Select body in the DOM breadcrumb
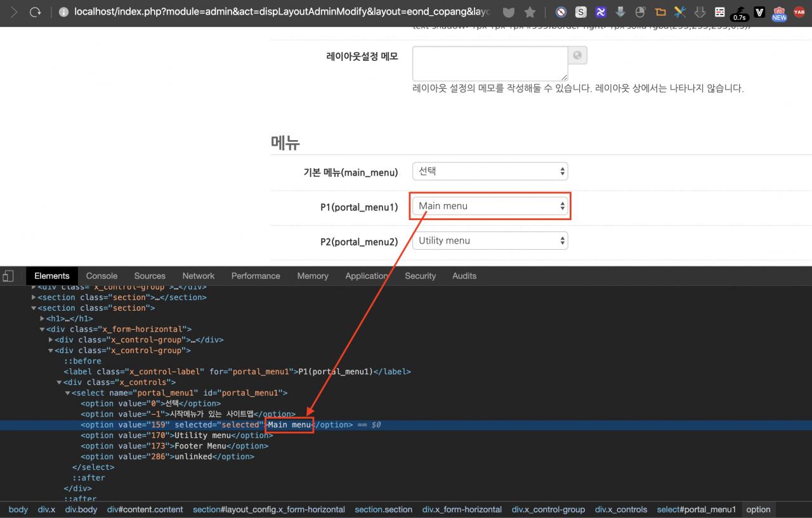The image size is (812, 518). 18,509
